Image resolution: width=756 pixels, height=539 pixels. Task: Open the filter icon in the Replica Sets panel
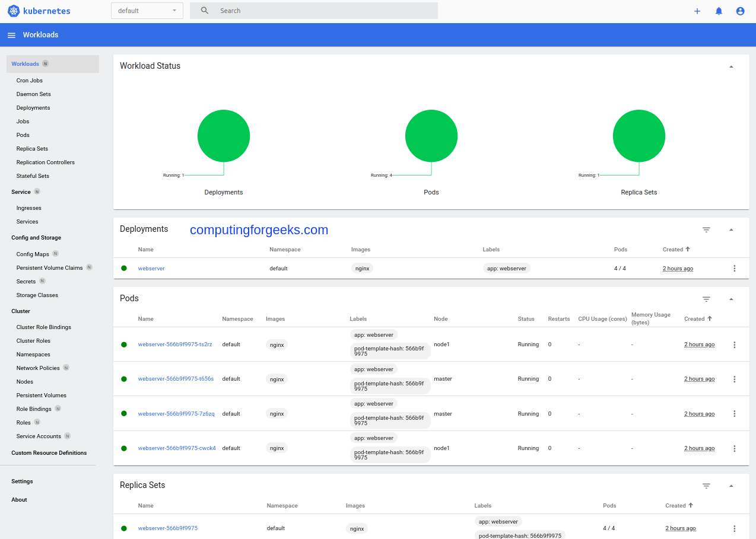click(706, 486)
